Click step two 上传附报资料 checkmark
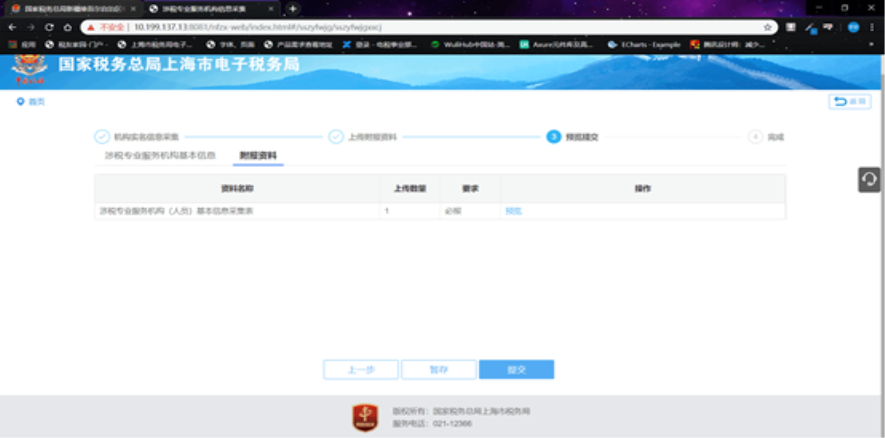The width and height of the screenshot is (885, 438). (x=336, y=137)
